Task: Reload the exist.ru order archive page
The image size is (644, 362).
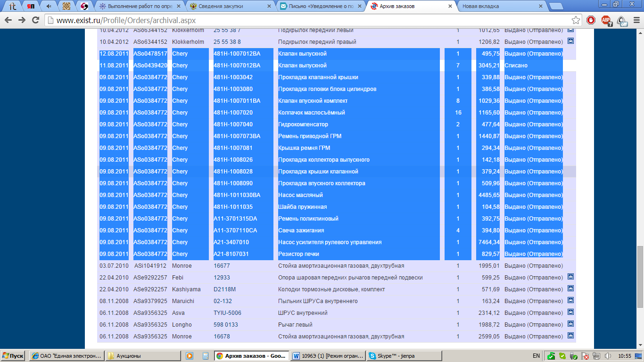Action: click(x=35, y=20)
